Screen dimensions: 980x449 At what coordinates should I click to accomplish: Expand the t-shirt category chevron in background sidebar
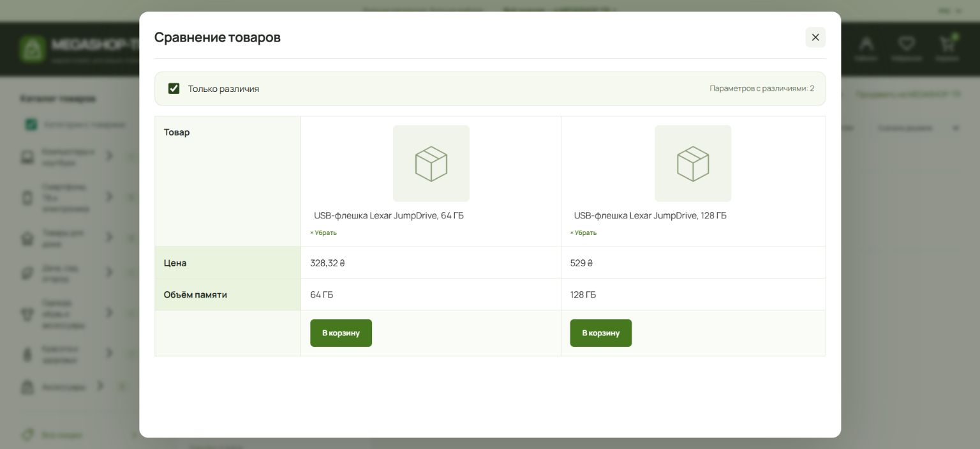(109, 312)
